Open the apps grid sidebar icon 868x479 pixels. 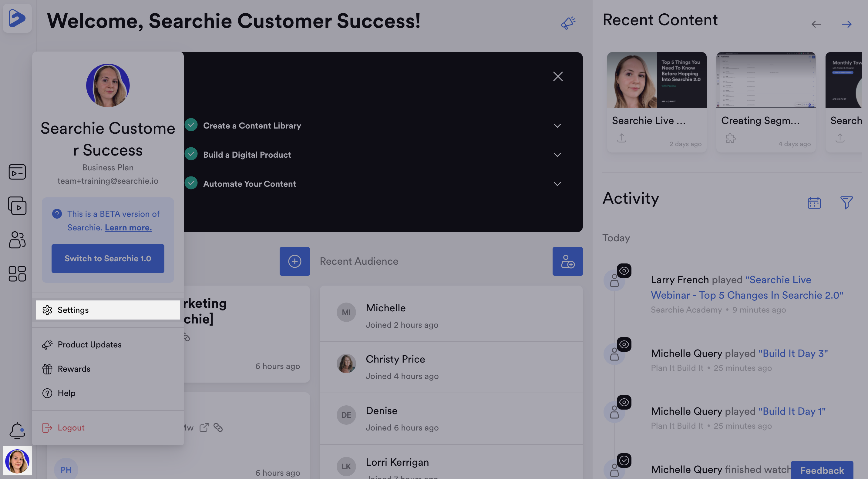[17, 273]
